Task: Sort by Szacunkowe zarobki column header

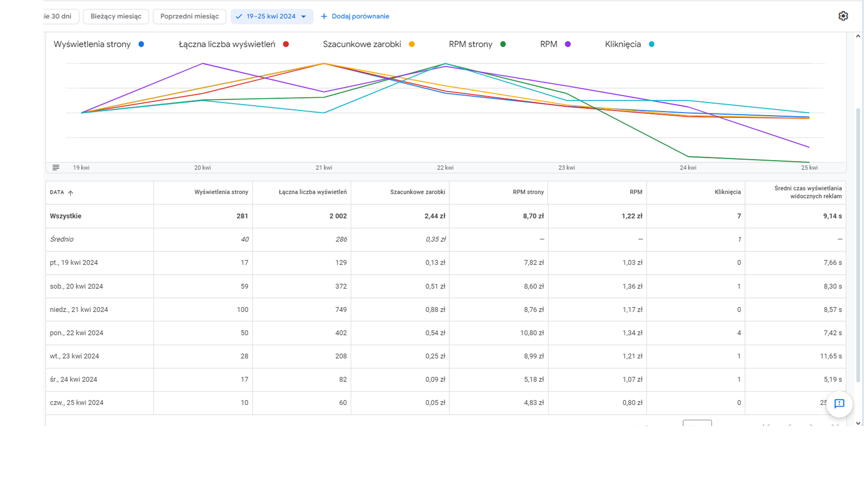Action: tap(417, 192)
